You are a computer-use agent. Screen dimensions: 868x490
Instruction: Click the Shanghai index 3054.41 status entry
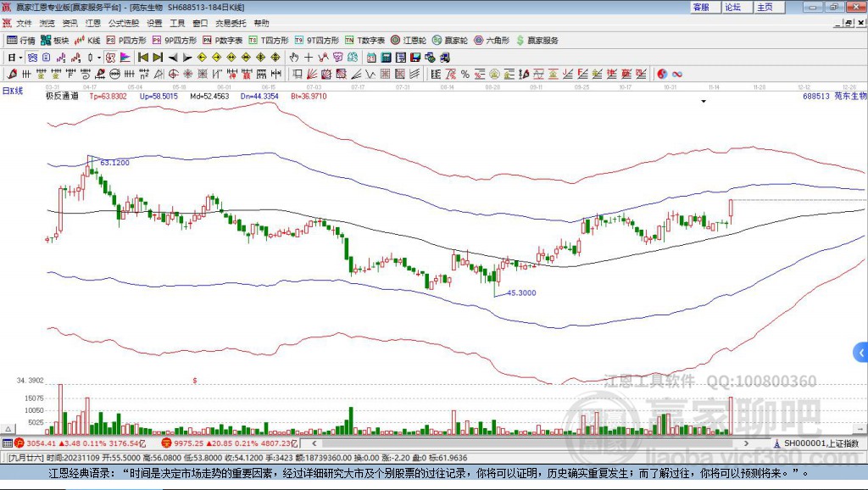pyautogui.click(x=81, y=443)
